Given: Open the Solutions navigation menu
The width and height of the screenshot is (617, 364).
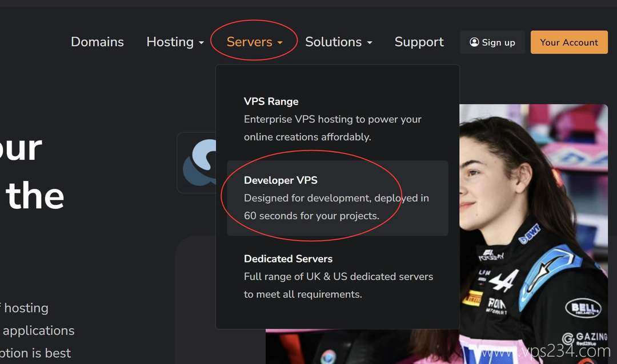Looking at the screenshot, I should coord(333,42).
